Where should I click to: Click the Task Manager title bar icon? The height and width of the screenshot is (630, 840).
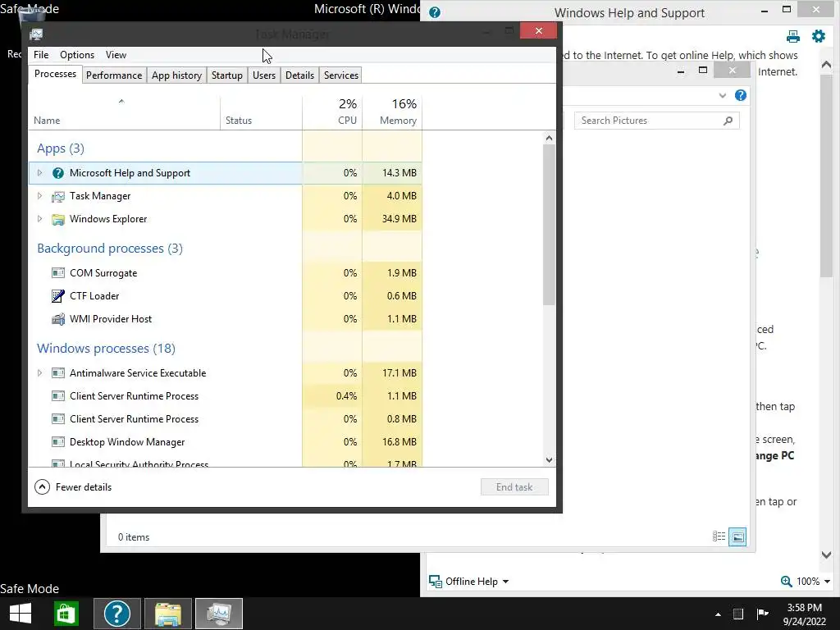36,34
